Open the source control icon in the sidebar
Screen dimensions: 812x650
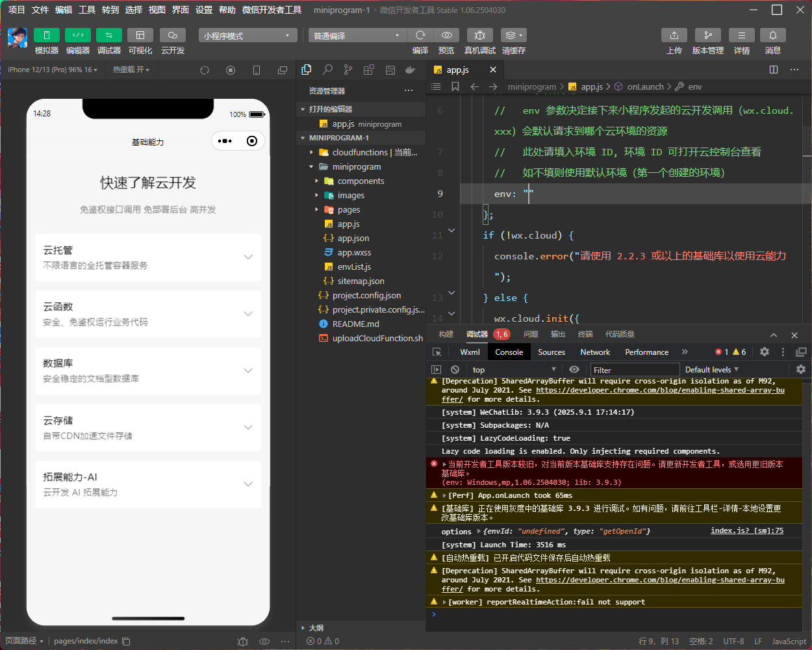pos(348,70)
